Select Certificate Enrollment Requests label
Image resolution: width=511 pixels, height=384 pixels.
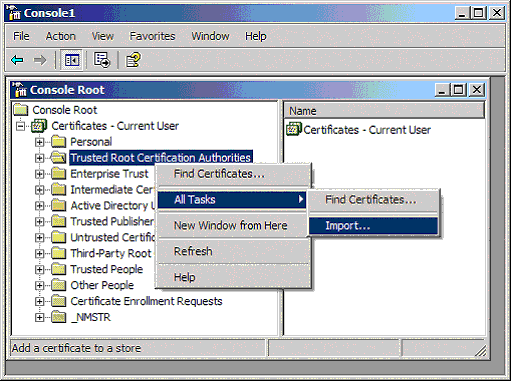tap(146, 301)
